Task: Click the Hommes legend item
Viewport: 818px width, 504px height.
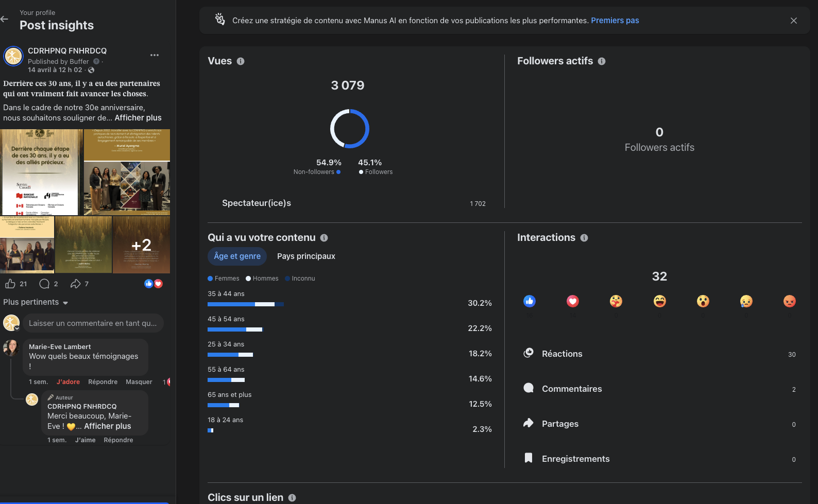Action: click(x=262, y=279)
